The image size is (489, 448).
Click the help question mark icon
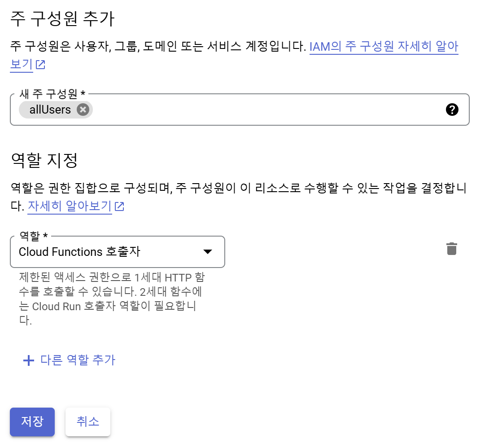point(452,110)
